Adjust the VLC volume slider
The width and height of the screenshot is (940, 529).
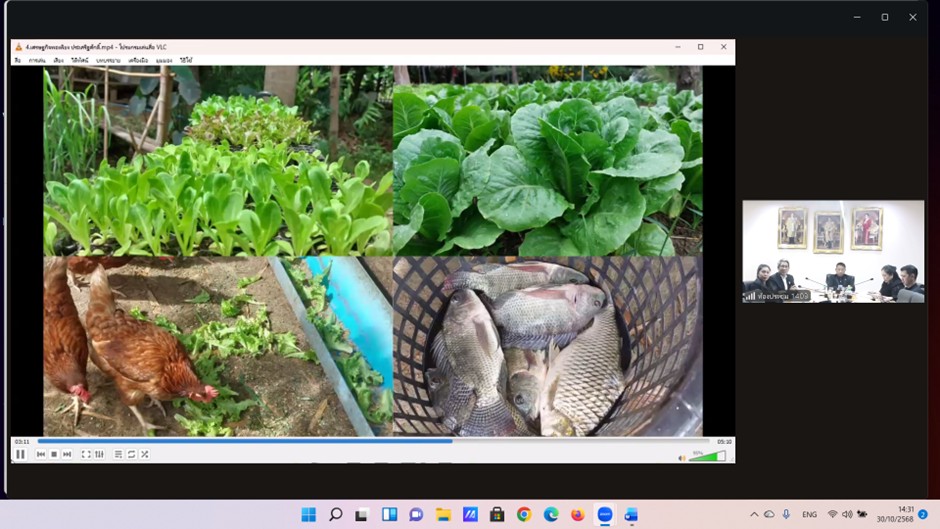click(x=708, y=457)
